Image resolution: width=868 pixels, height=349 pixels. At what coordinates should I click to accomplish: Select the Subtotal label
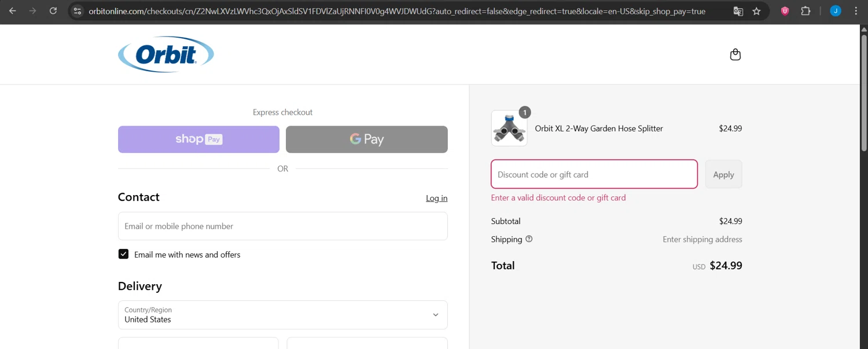(506, 221)
